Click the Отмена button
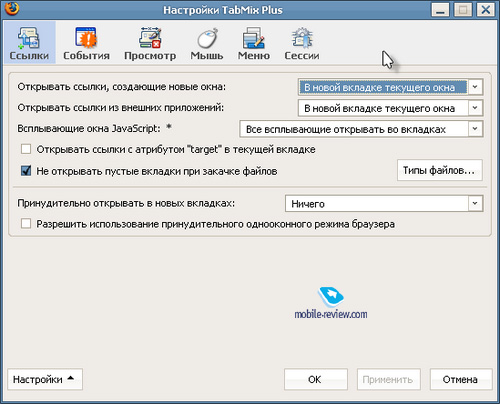The image size is (500, 404). point(461,379)
